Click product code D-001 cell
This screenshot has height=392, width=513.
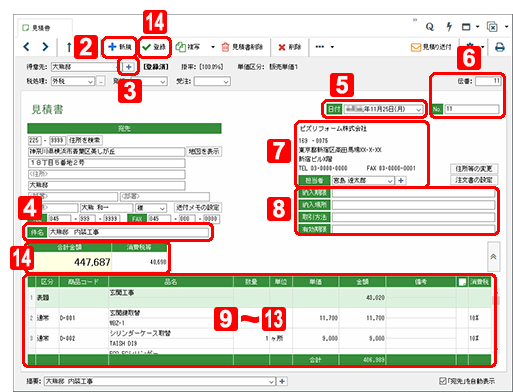[x=83, y=318]
